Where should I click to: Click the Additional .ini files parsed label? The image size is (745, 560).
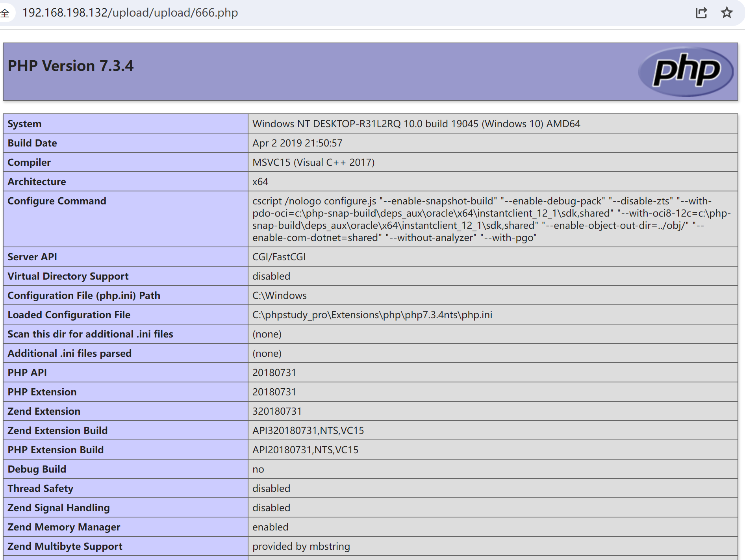[x=69, y=353]
